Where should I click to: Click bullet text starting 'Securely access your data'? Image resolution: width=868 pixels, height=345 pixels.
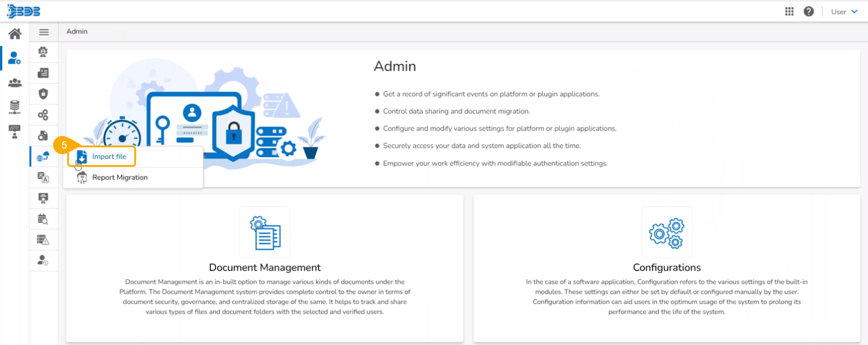tap(482, 146)
